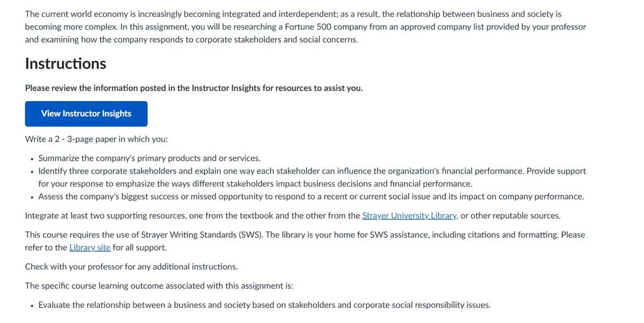Click the 'specific course learning outcome' sentence
The width and height of the screenshot is (644, 323).
pos(159,286)
